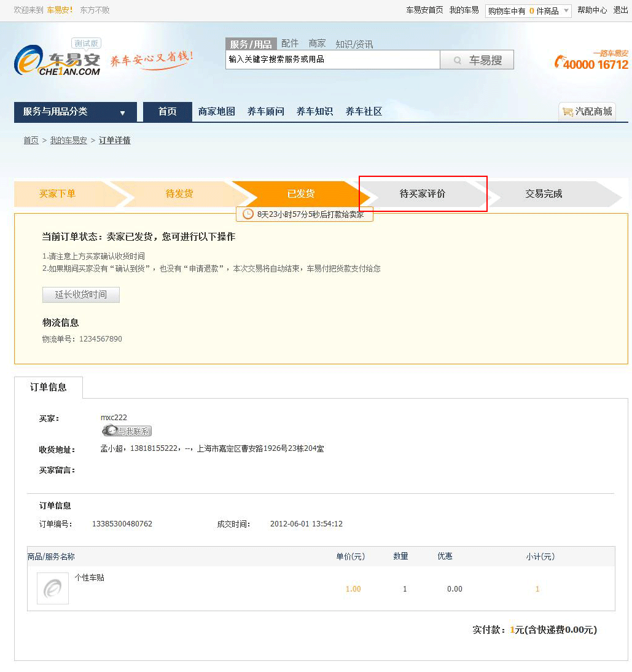
Task: Open 首页 in main navigation
Action: pos(168,112)
